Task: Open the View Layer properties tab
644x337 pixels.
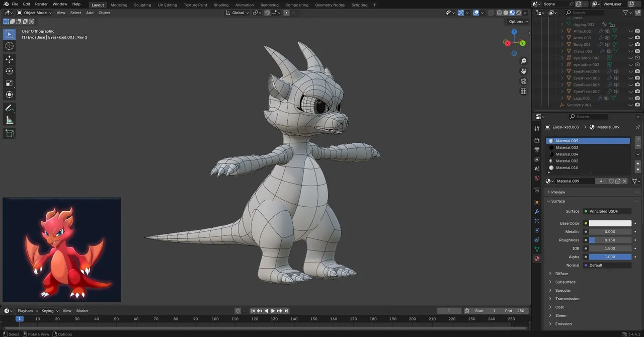Action: point(537,159)
